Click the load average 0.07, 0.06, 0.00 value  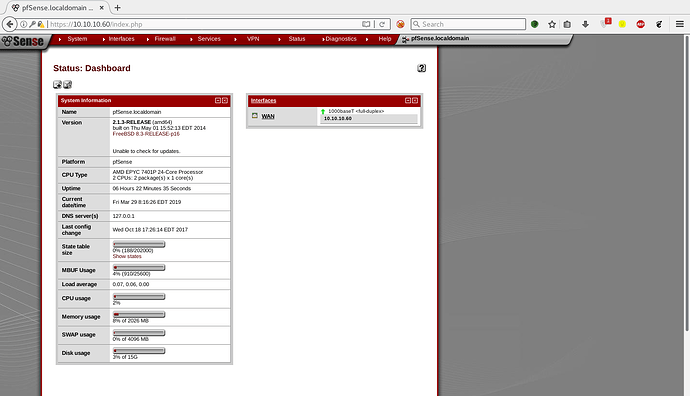pos(131,284)
